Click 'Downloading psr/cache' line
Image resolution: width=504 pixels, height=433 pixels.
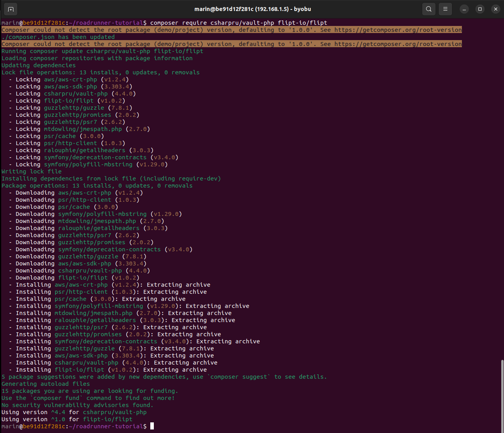(x=63, y=207)
